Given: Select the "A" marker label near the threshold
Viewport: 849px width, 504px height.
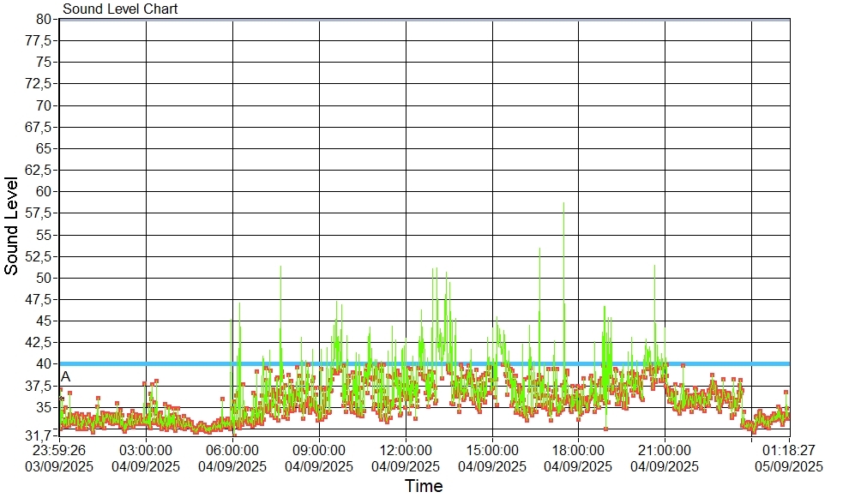Looking at the screenshot, I should [66, 377].
